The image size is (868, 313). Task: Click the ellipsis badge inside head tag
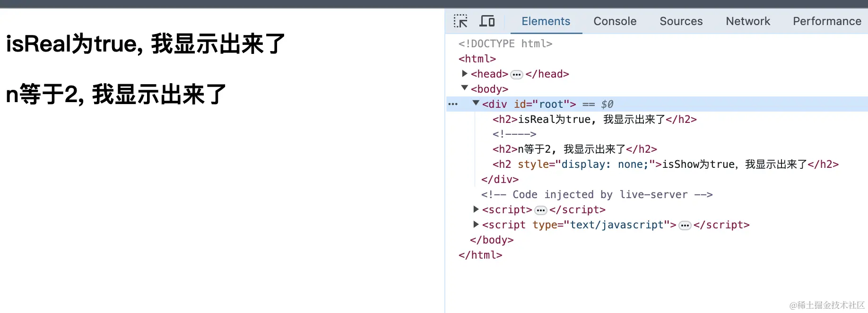tap(517, 75)
